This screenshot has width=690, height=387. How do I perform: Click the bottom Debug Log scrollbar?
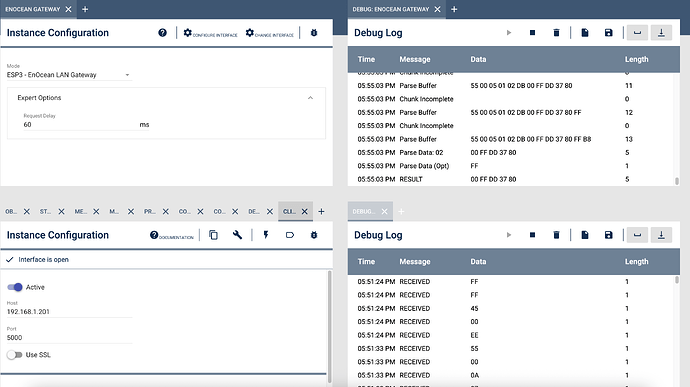677,280
